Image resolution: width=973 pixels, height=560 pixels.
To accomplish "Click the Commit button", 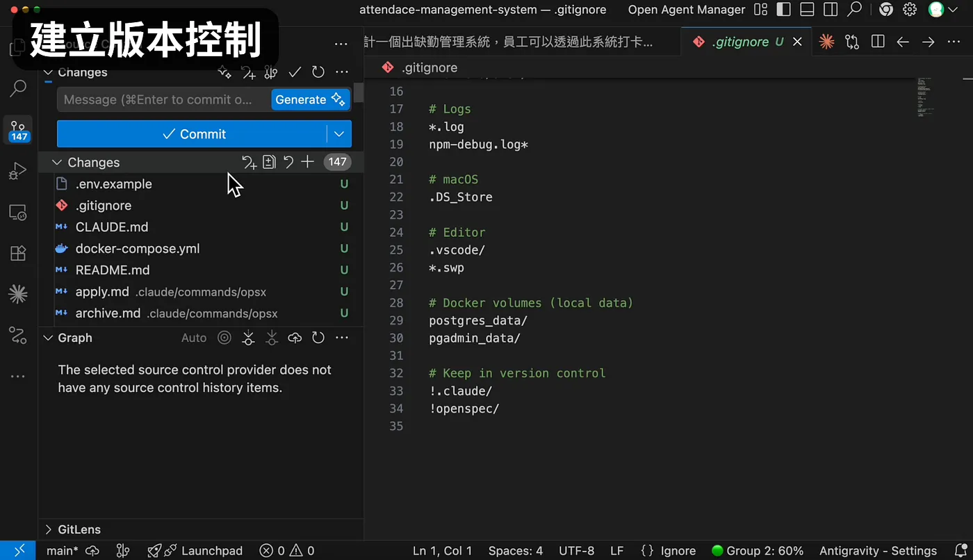I will pyautogui.click(x=192, y=134).
